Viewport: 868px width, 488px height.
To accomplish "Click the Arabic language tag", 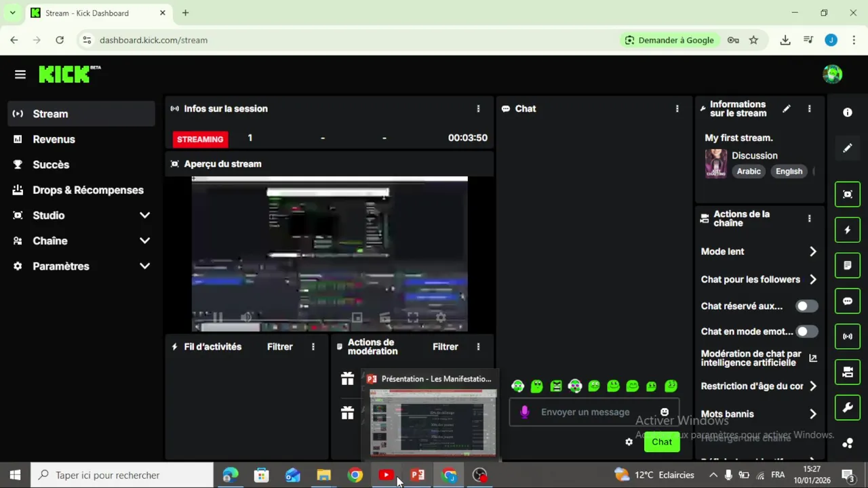I will pyautogui.click(x=749, y=171).
